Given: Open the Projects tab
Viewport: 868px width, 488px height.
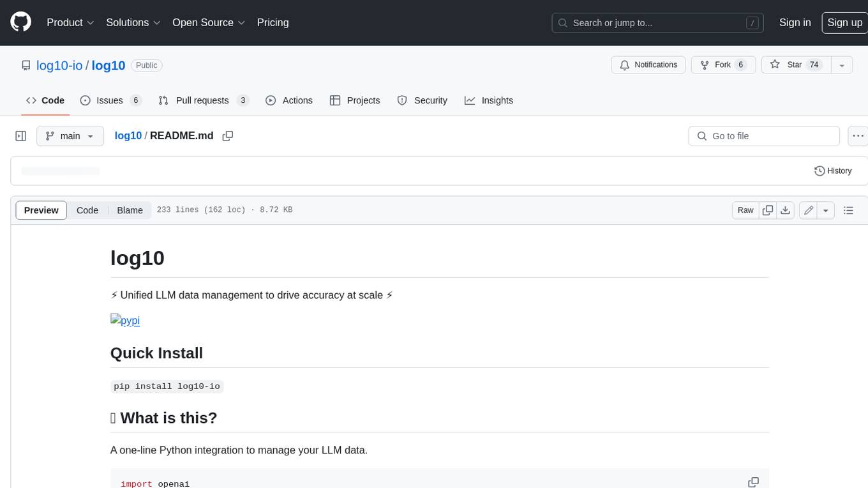Looking at the screenshot, I should point(355,100).
